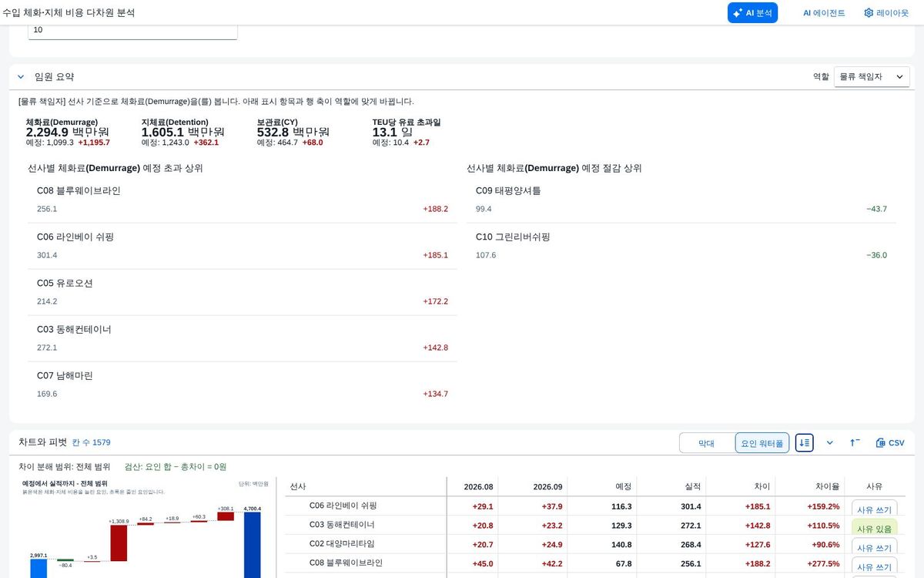Select the 막대 chart view
Screen dimensions: 924x578
pos(707,443)
